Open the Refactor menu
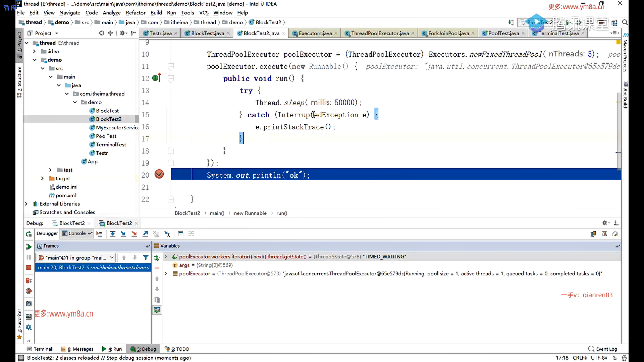 coord(136,13)
